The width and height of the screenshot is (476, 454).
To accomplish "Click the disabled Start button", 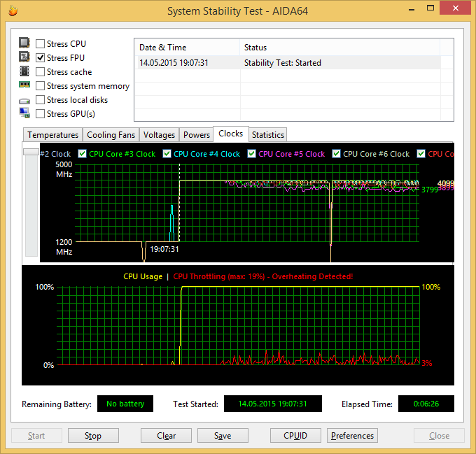I will click(36, 436).
